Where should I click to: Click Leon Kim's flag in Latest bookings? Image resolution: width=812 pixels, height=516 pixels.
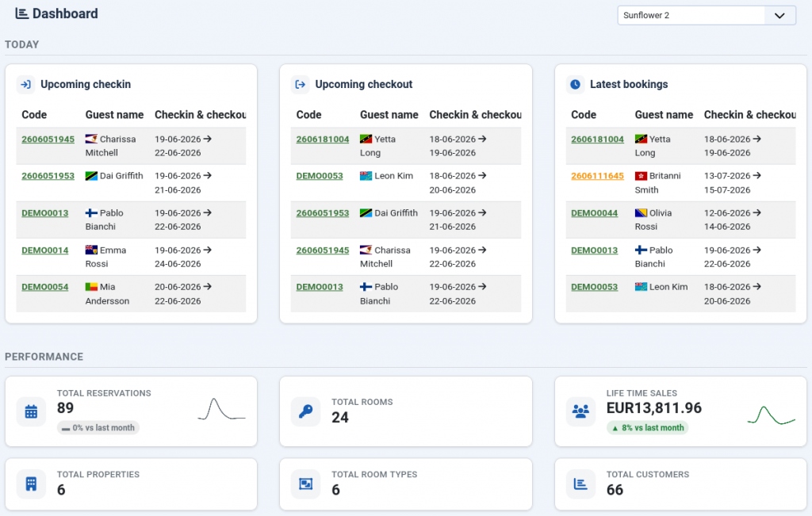[641, 287]
